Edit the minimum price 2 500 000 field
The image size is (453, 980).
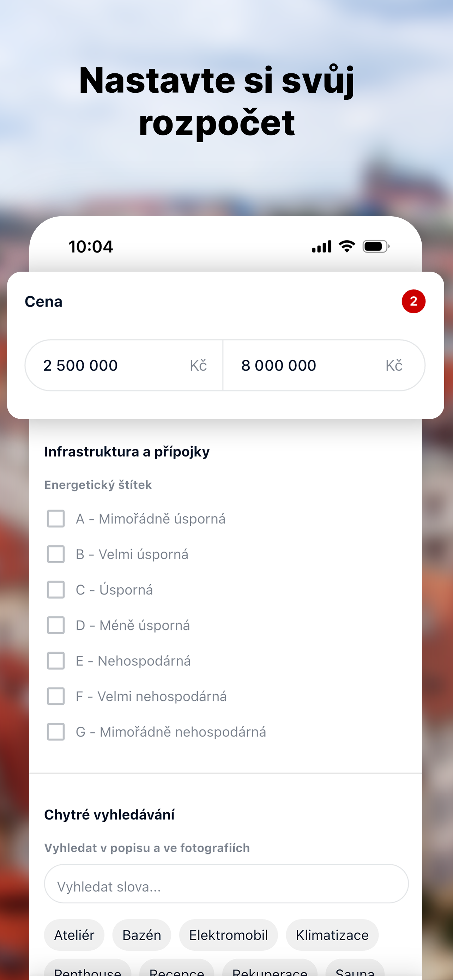point(114,365)
